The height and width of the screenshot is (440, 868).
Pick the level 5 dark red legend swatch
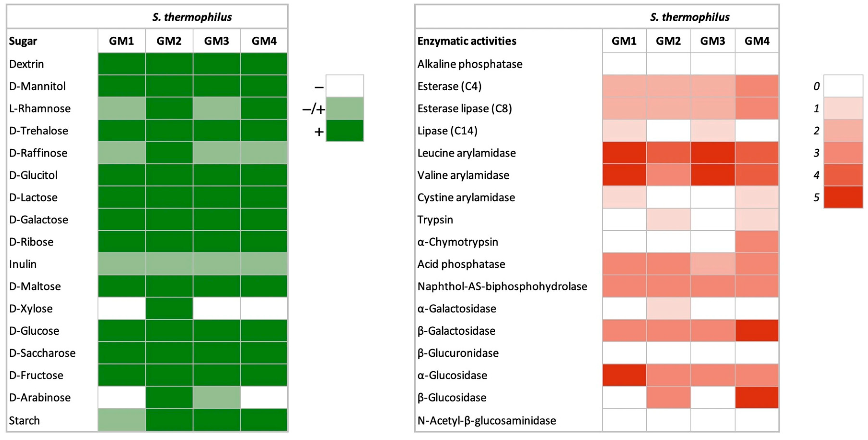(x=843, y=197)
